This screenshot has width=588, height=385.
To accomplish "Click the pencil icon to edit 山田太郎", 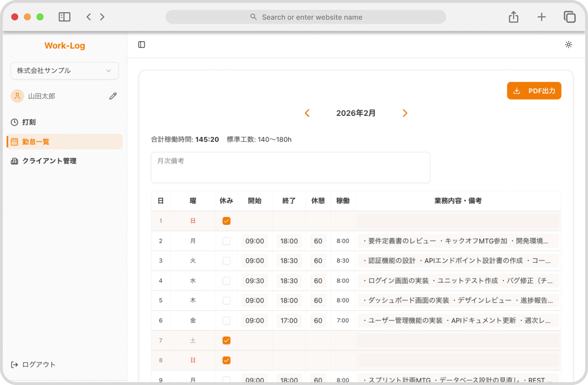I will pos(112,96).
